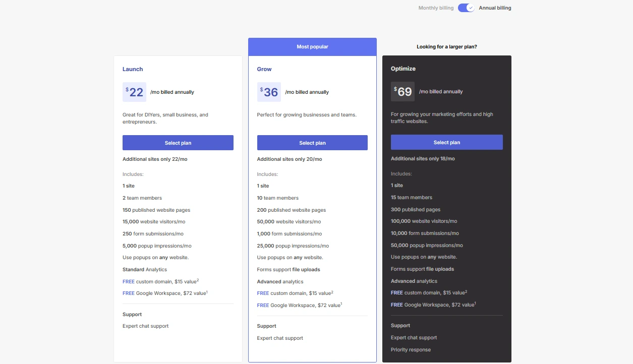Click 5,000 popup impressions/mo
Viewport: 633px width, 364px height.
click(157, 246)
